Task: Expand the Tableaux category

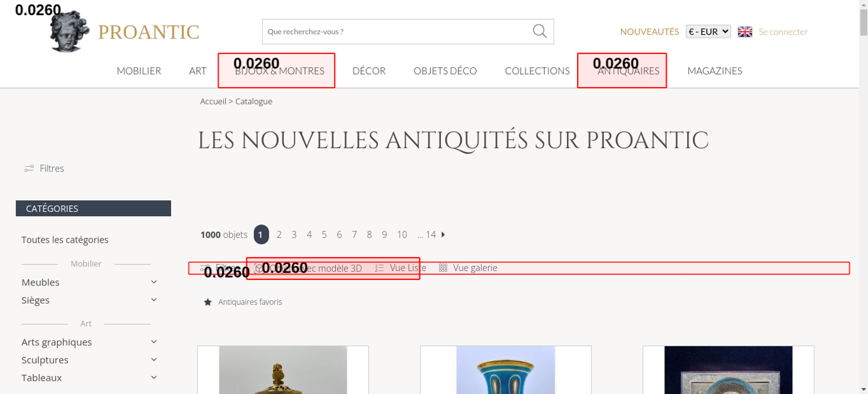Action: pos(154,378)
